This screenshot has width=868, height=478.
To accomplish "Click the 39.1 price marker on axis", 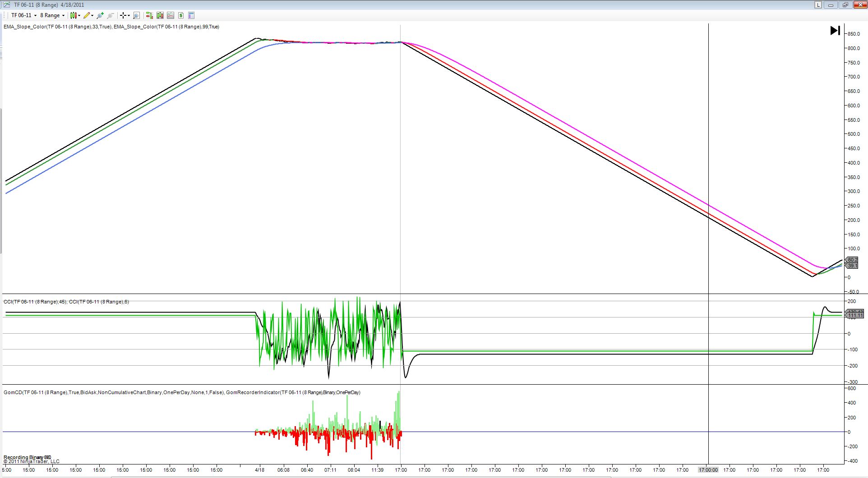I will [x=852, y=266].
